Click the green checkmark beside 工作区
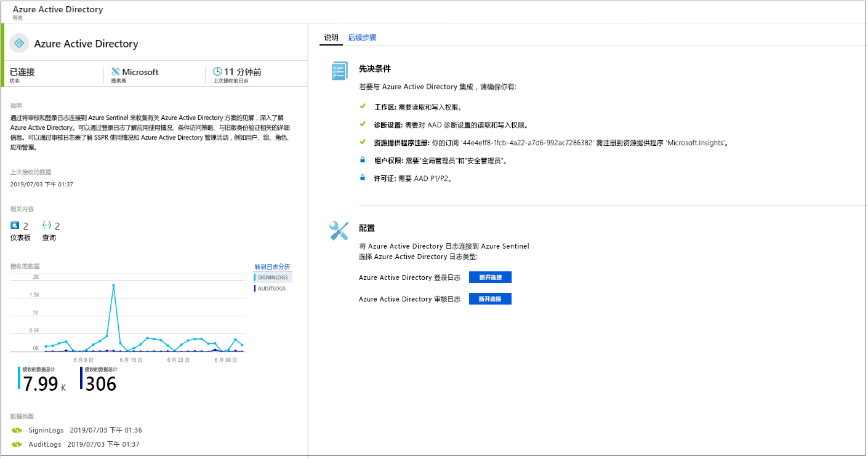The width and height of the screenshot is (868, 459). click(363, 106)
